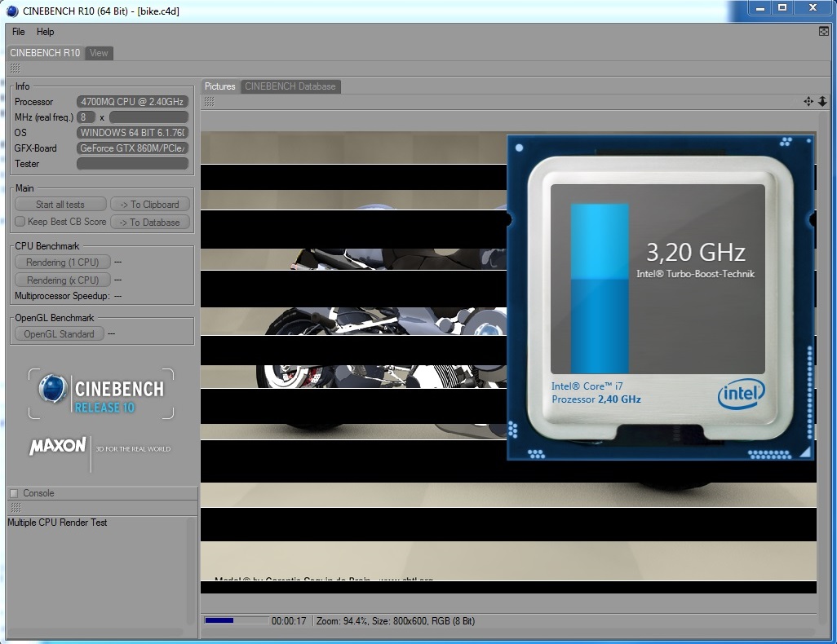Click the Intel Core i7 Prozessor 2,40 GHz label

pos(596,393)
